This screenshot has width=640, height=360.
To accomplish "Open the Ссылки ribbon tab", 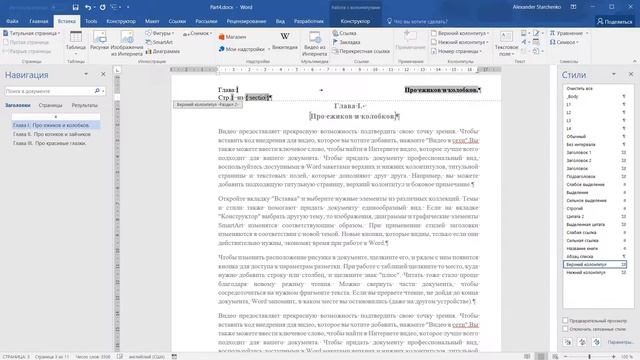I will click(177, 21).
